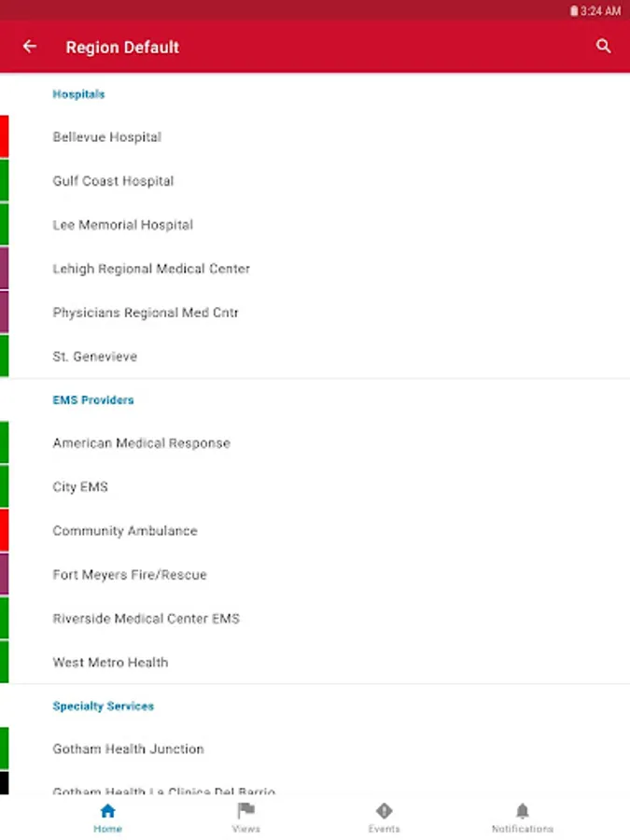Select Lee Memorial Hospital
The width and height of the screenshot is (630, 840).
pyautogui.click(x=315, y=225)
